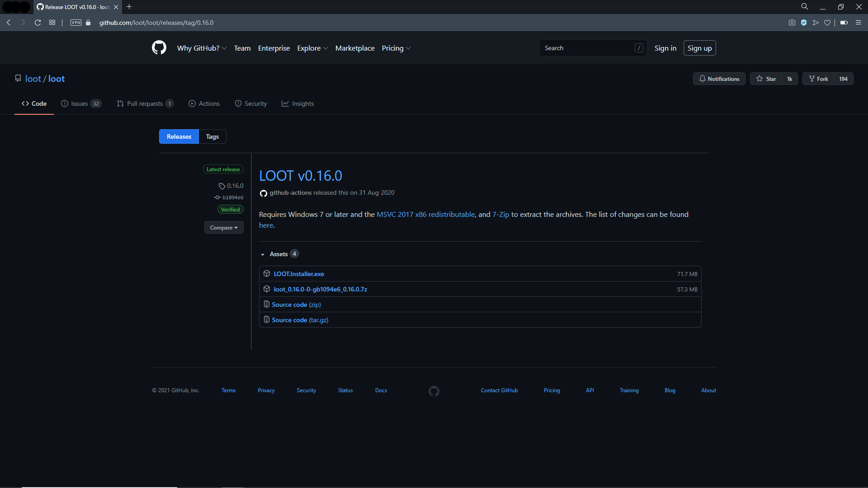Switch to the Issues tab
Screen dimensions: 868x488
point(81,103)
